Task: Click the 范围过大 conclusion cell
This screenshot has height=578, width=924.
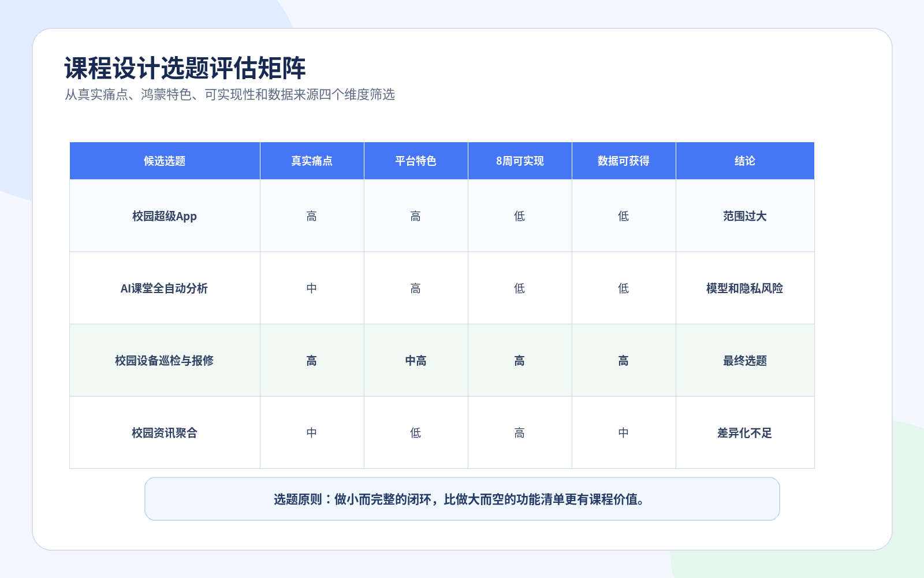Action: pyautogui.click(x=745, y=216)
